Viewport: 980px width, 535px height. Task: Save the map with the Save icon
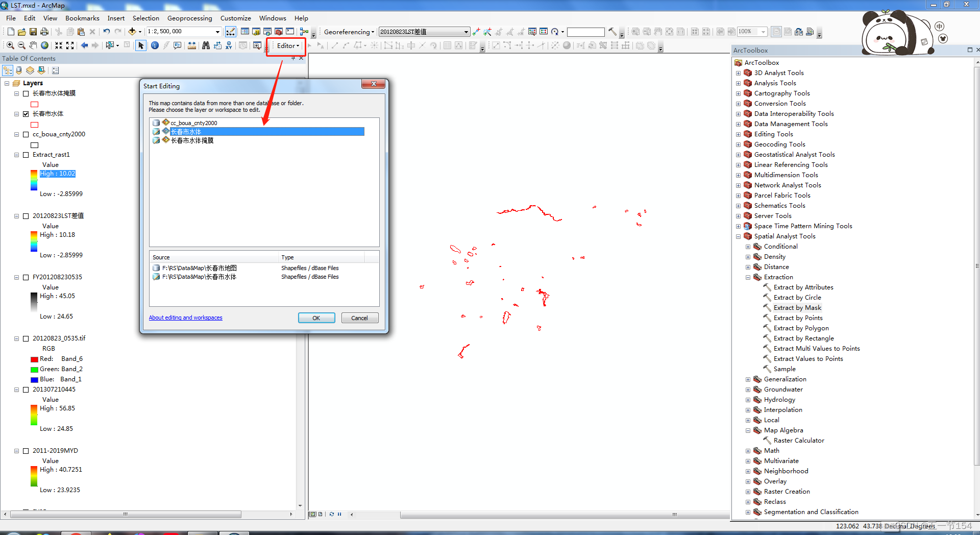coord(33,32)
